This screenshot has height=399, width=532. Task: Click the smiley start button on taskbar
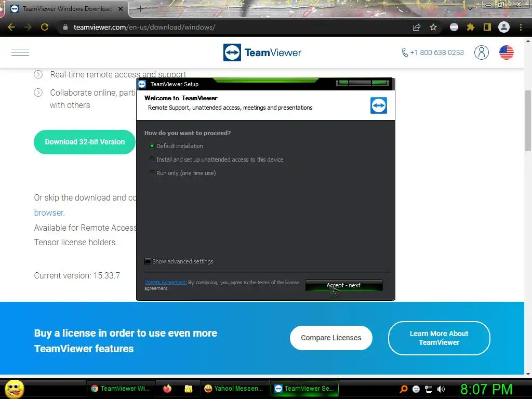(x=14, y=389)
